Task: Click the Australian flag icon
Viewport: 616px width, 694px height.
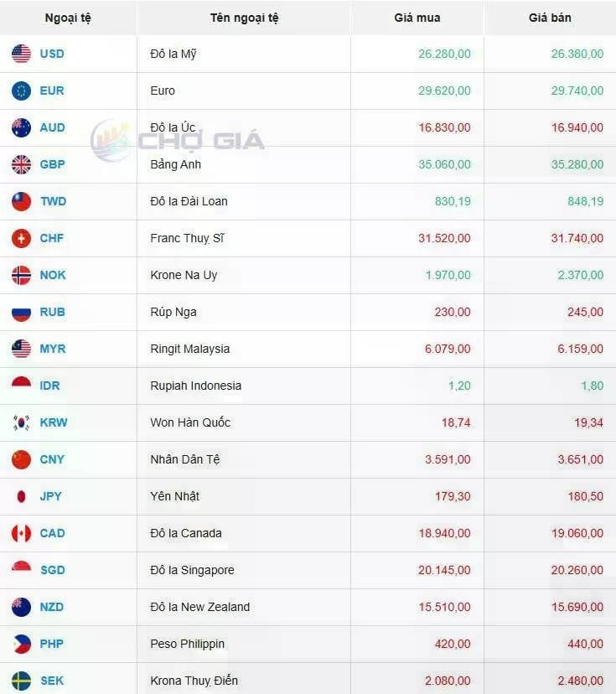Action: [21, 127]
